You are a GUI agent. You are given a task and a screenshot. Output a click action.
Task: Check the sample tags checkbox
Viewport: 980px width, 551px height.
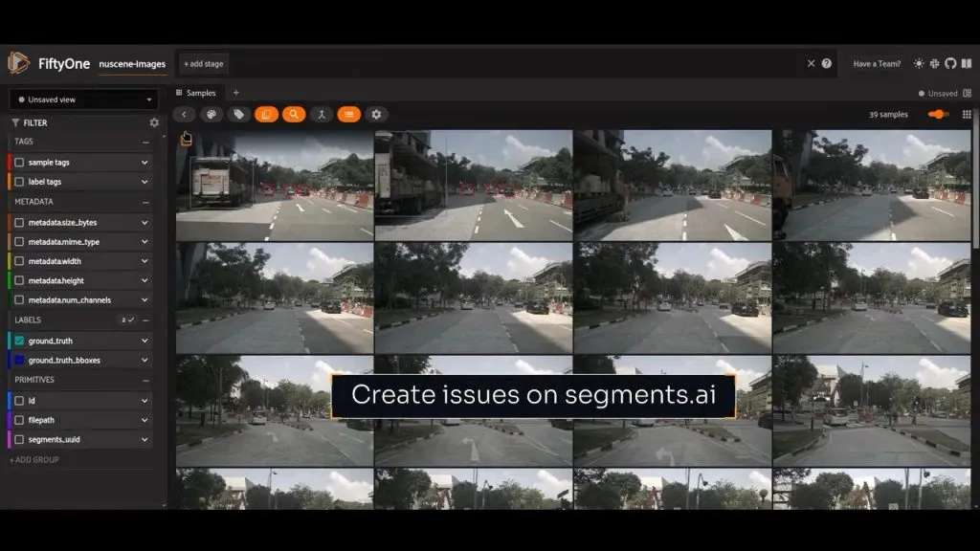(19, 163)
